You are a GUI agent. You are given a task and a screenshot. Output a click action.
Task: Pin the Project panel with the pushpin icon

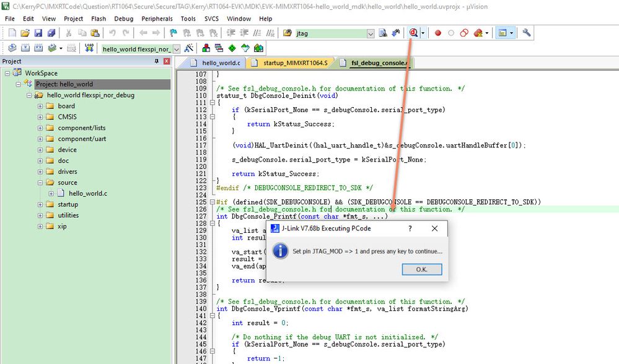click(157, 61)
